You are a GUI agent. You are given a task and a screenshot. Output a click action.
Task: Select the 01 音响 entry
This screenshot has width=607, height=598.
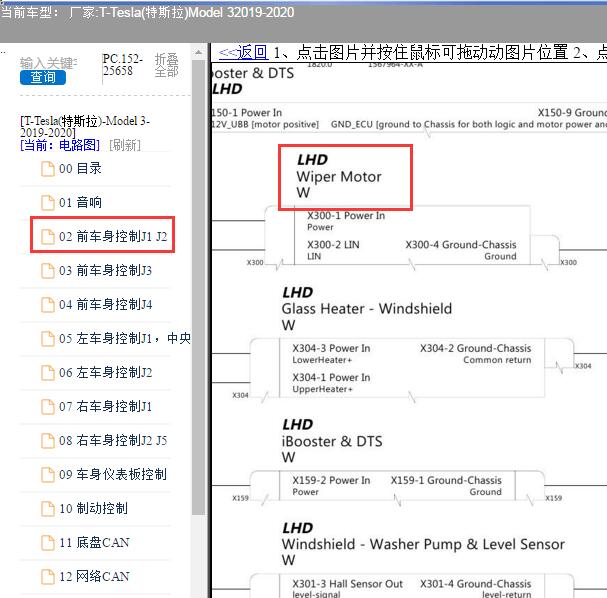(x=80, y=202)
